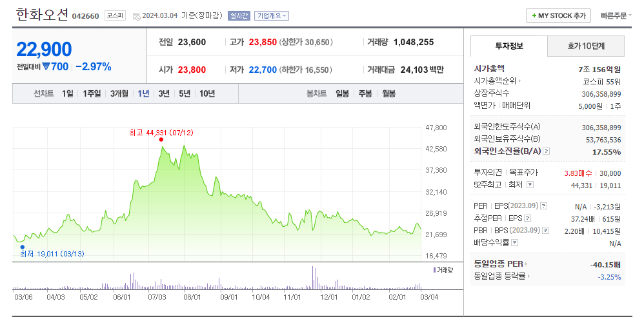Screen dimensions: 644x317
Task: Select 5년 line chart period
Action: pyautogui.click(x=185, y=94)
